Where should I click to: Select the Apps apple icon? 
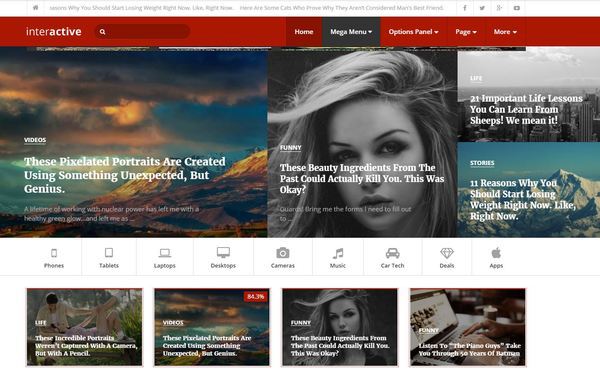pyautogui.click(x=496, y=252)
